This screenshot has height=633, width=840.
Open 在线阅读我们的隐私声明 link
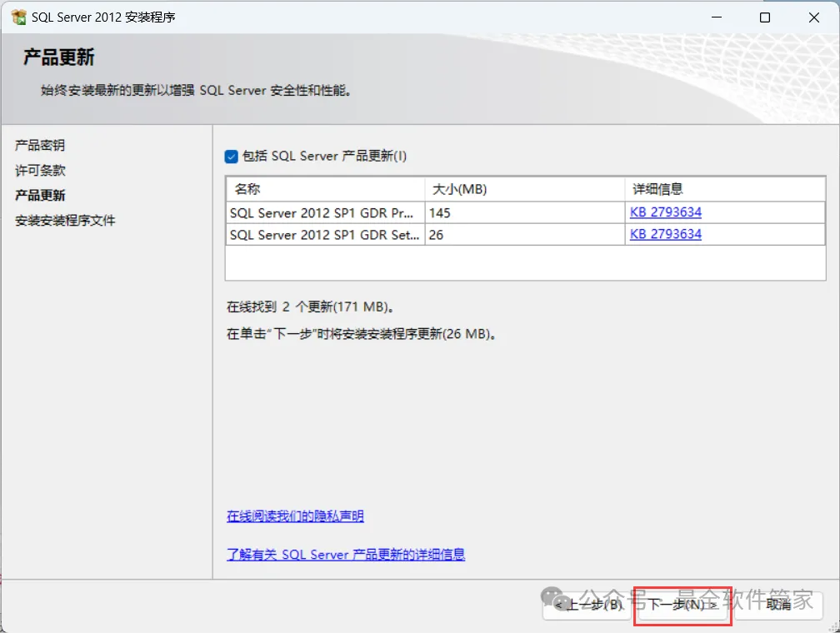click(295, 516)
